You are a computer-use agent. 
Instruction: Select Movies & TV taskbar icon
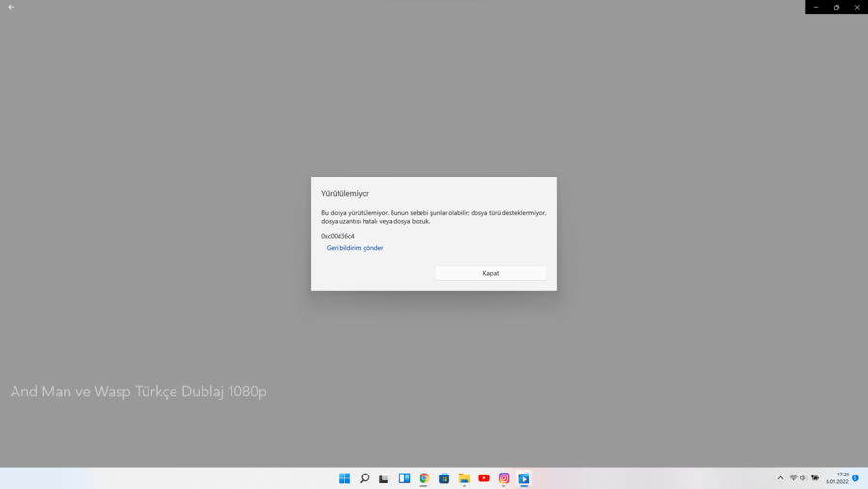(x=524, y=478)
